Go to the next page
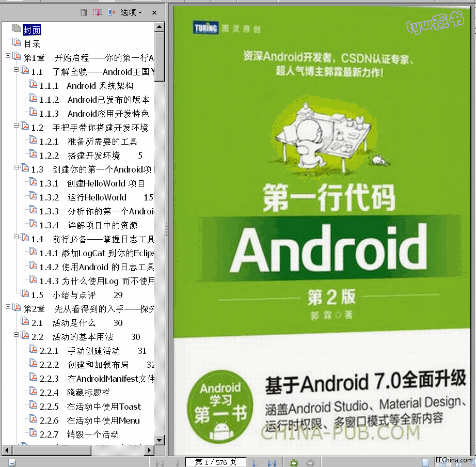476x467 pixels. click(255, 463)
